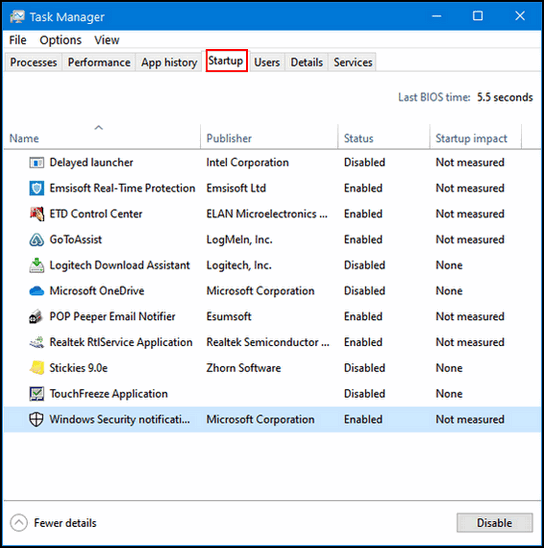
Task: Collapse view with Fewer details chevron
Action: [19, 523]
